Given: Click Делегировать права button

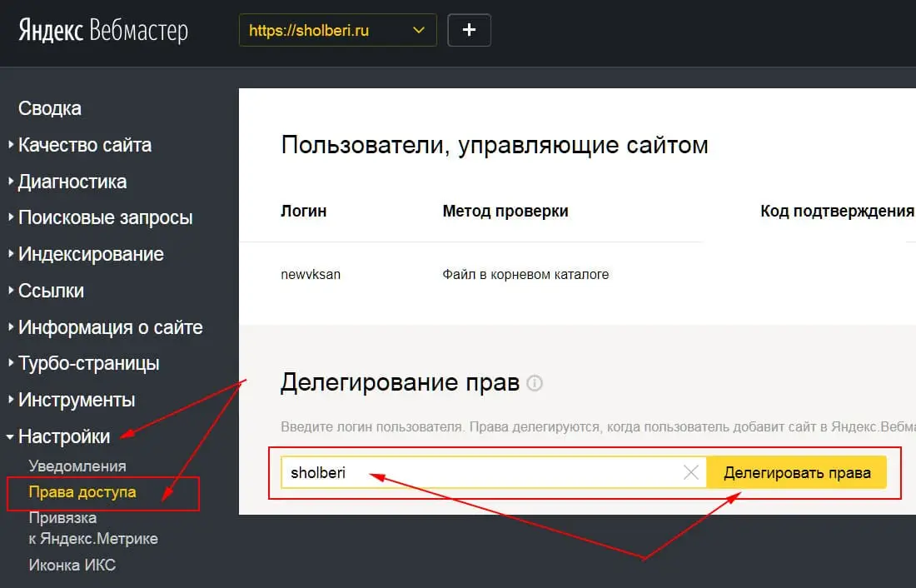Looking at the screenshot, I should click(797, 472).
